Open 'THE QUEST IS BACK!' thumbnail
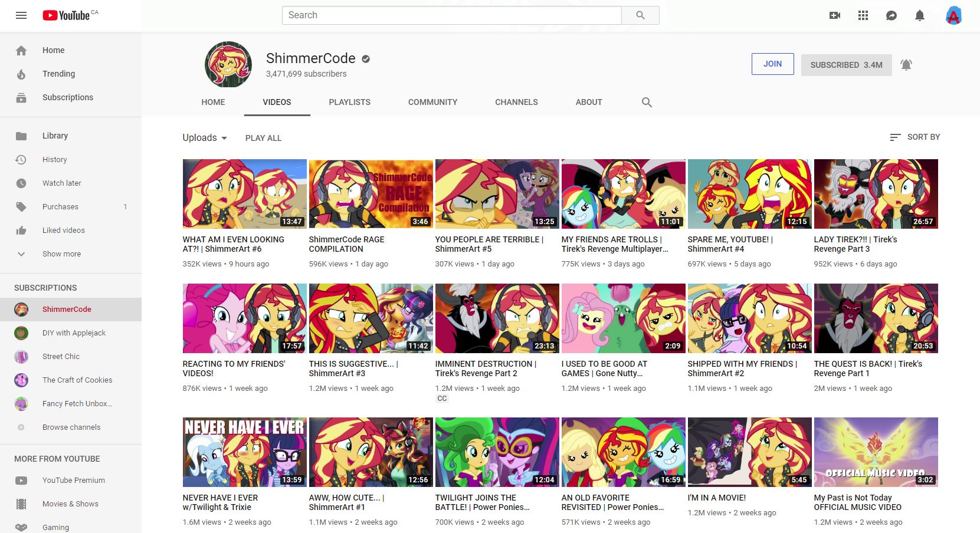The width and height of the screenshot is (980, 533). (876, 318)
